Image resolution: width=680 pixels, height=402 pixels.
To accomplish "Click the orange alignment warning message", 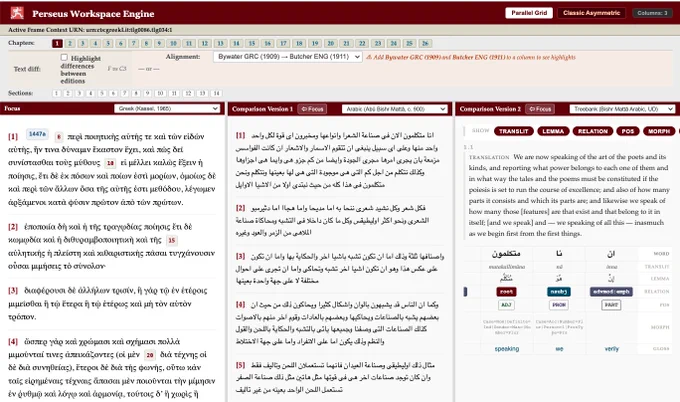I will point(471,57).
